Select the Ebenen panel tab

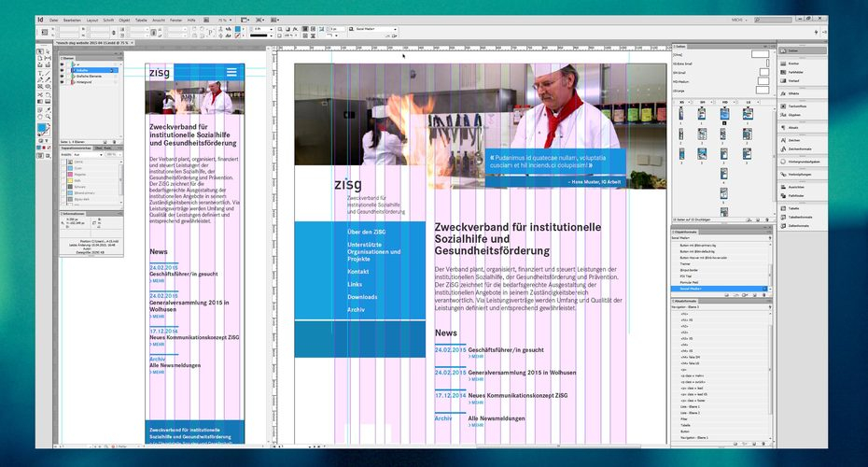point(67,58)
